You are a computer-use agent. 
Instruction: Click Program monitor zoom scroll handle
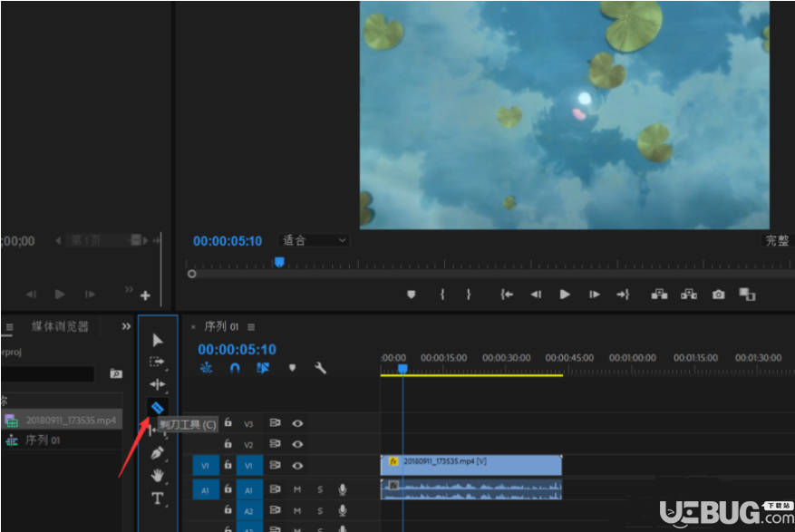tap(191, 274)
